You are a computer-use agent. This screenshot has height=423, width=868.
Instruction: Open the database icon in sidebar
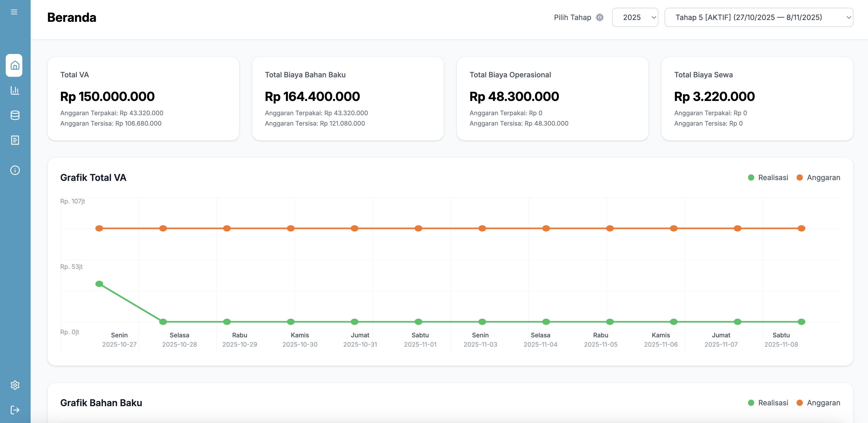click(x=15, y=115)
